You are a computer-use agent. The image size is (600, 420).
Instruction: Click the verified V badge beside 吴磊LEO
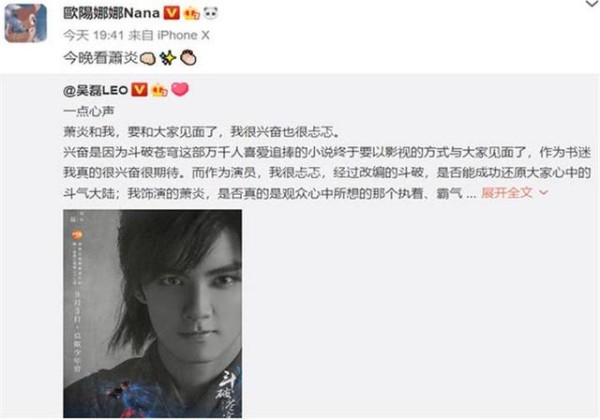click(x=139, y=90)
